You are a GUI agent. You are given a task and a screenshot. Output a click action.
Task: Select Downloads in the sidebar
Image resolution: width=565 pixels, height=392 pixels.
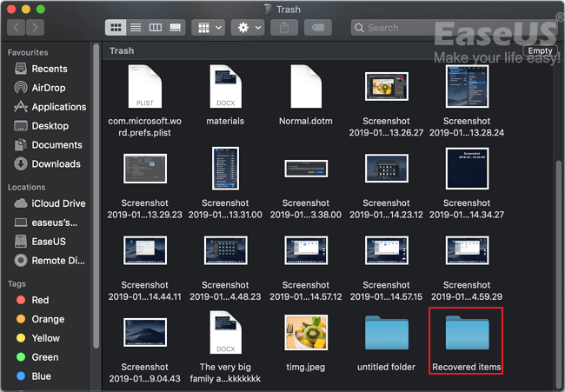tap(56, 164)
